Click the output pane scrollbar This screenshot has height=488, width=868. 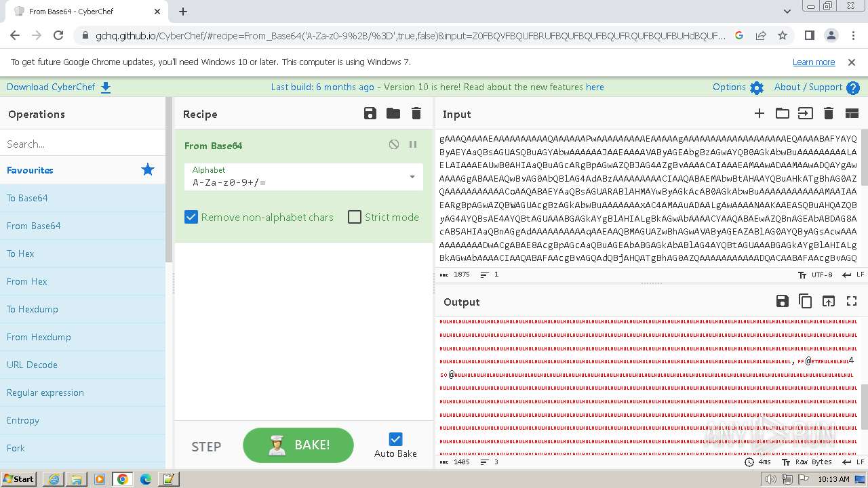point(864,407)
